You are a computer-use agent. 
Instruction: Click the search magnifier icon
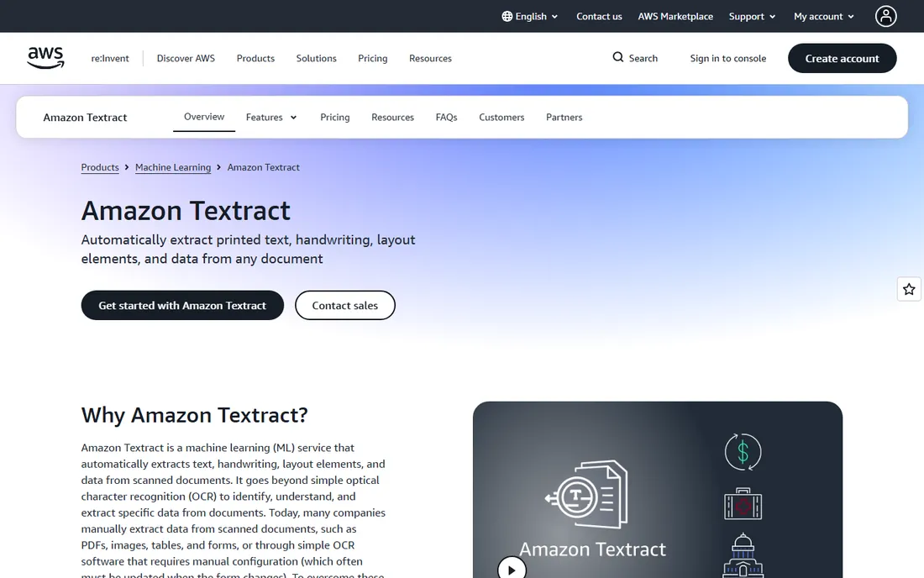click(x=617, y=57)
